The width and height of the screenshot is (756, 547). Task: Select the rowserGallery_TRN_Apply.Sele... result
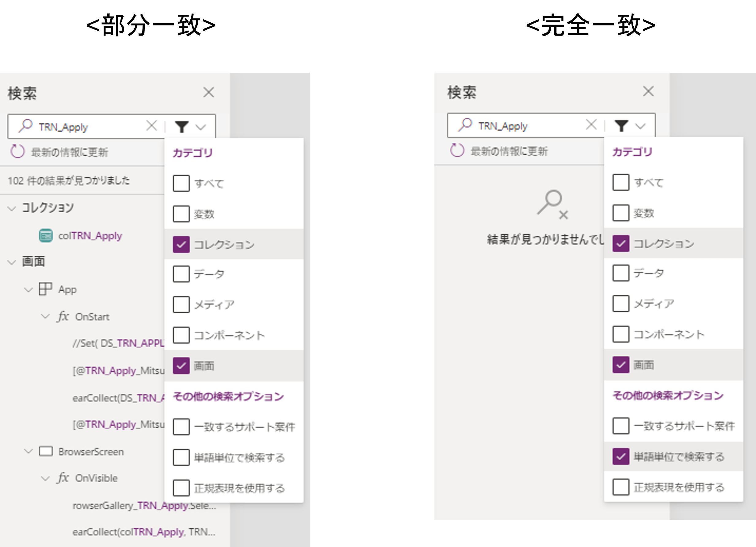click(144, 506)
